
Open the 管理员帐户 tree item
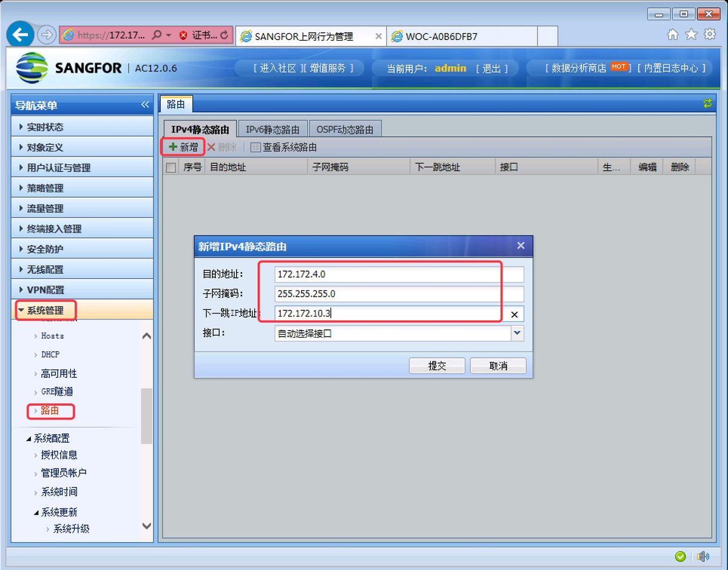[x=64, y=473]
